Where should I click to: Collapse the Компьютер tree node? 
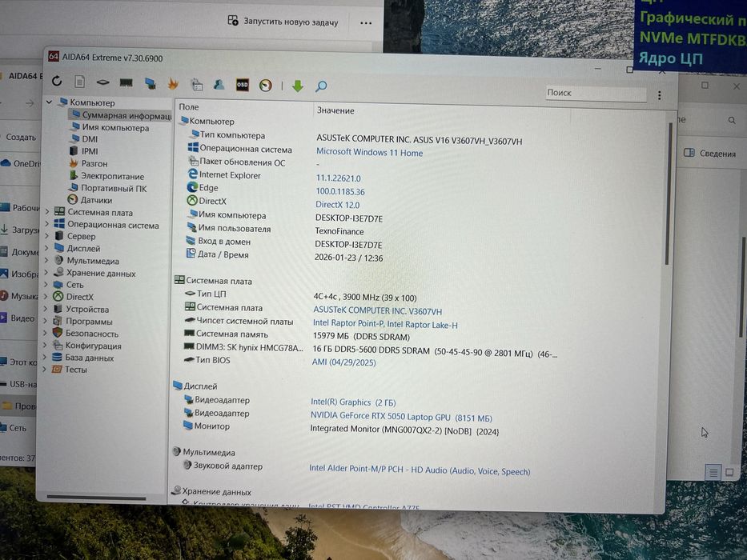pos(49,102)
